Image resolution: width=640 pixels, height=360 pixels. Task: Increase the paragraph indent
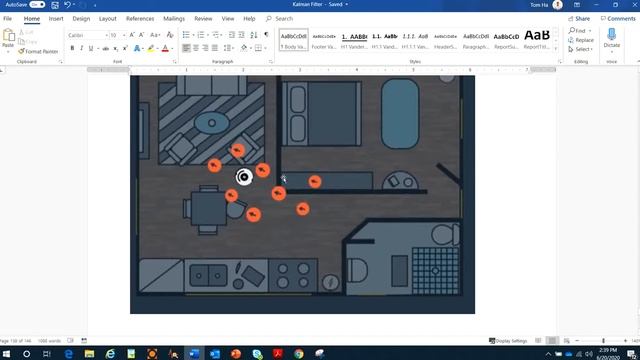(x=242, y=35)
